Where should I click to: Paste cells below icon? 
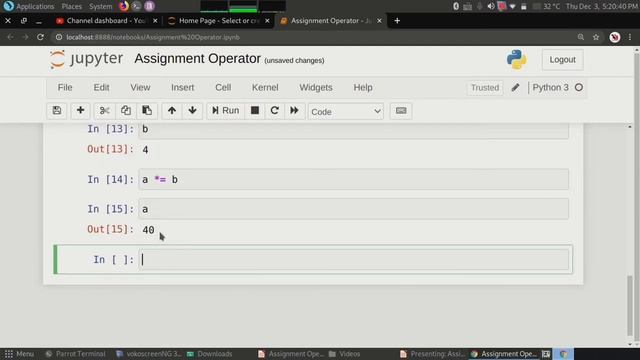pos(147,111)
